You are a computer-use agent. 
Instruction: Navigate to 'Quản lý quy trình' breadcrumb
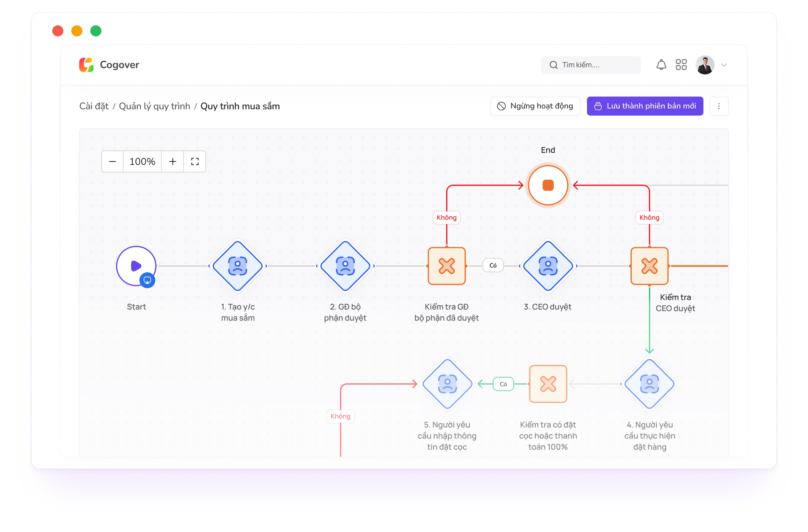tap(154, 106)
